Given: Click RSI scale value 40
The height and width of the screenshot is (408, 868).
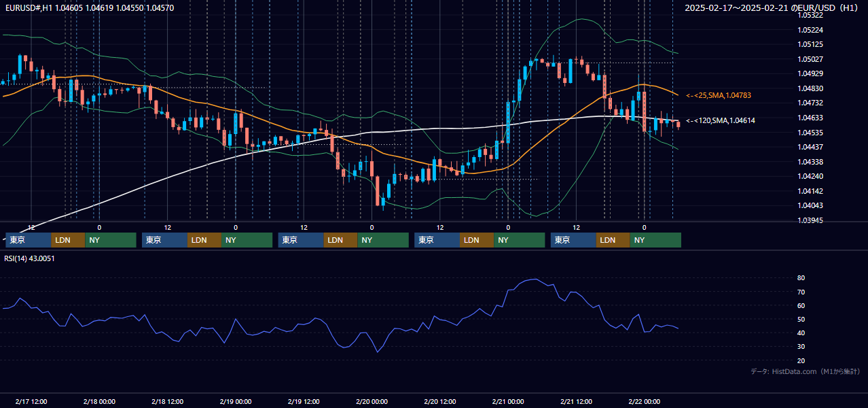Looking at the screenshot, I should click(801, 333).
